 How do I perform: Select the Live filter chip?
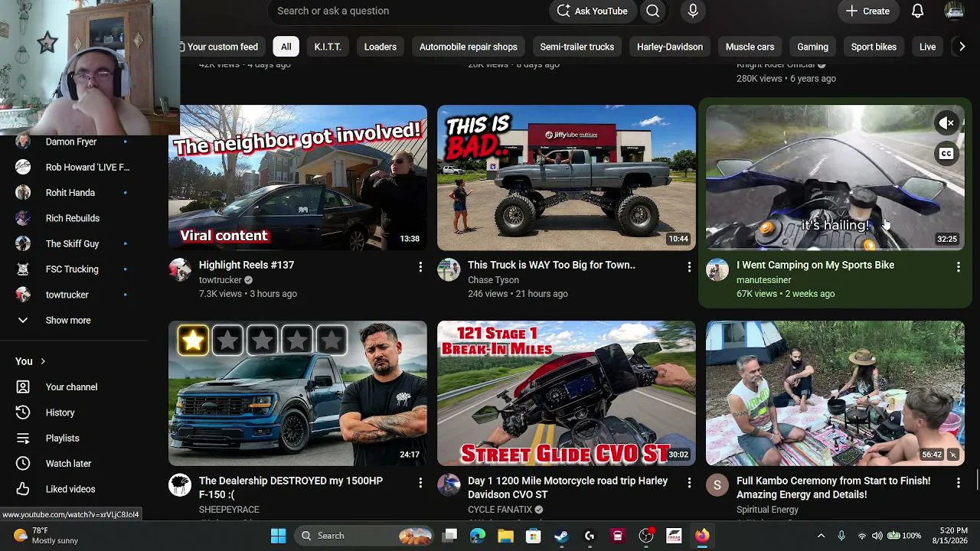[x=928, y=47]
